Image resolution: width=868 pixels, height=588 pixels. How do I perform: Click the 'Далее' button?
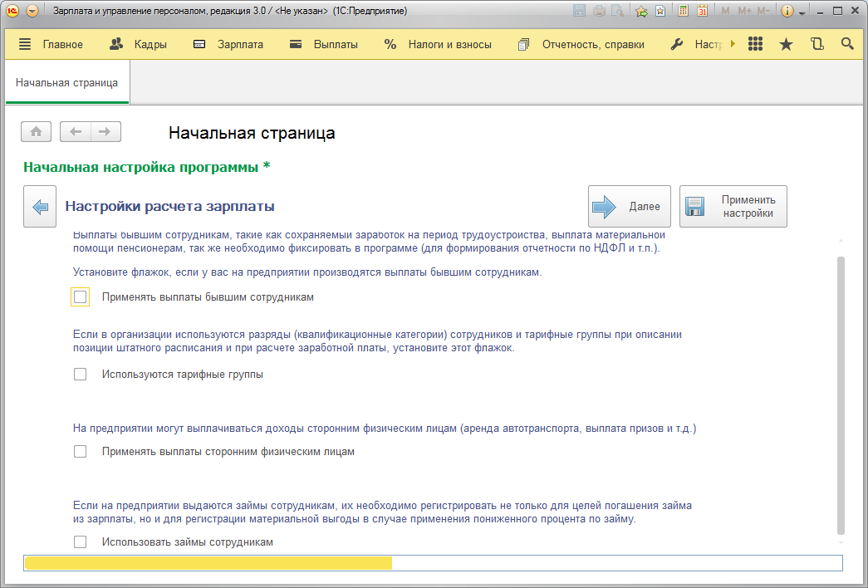tap(630, 206)
